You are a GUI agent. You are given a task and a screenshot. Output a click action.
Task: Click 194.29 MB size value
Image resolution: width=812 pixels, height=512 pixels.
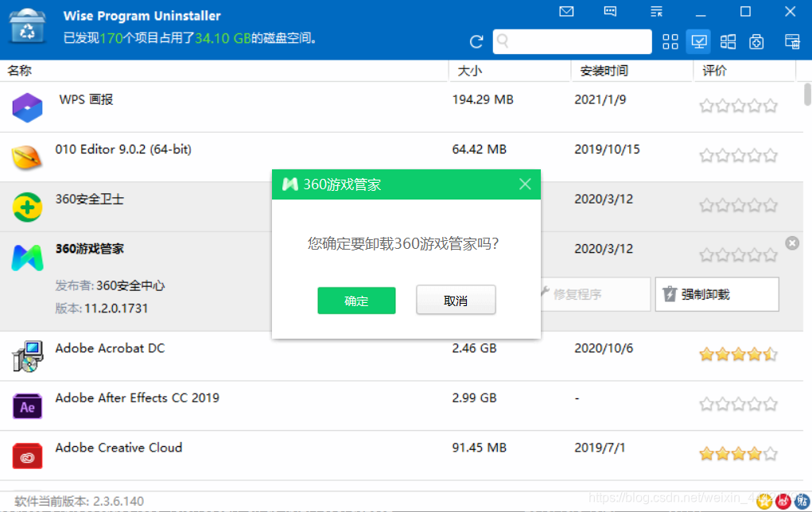[x=483, y=99]
